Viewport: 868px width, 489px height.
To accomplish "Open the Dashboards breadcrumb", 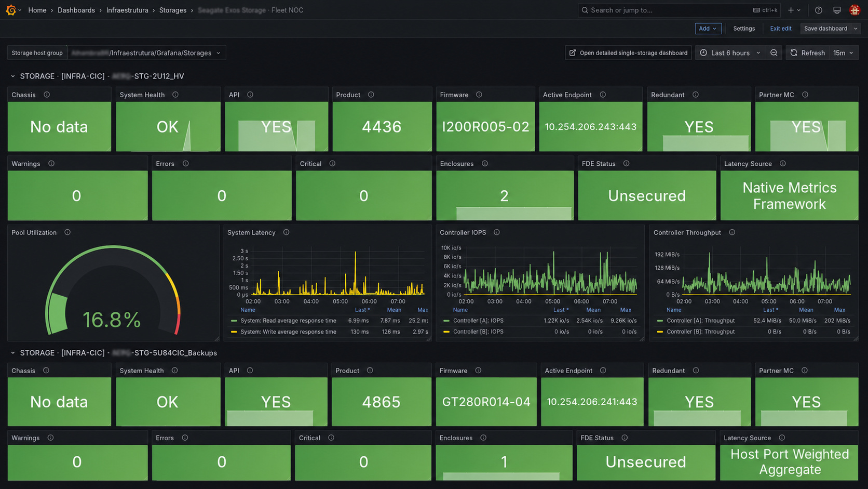I will (x=76, y=10).
